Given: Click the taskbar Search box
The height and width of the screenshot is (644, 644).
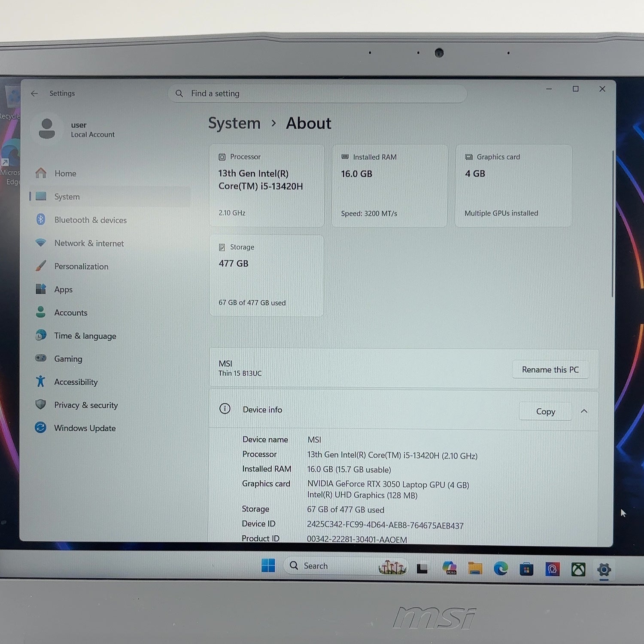Looking at the screenshot, I should 346,566.
